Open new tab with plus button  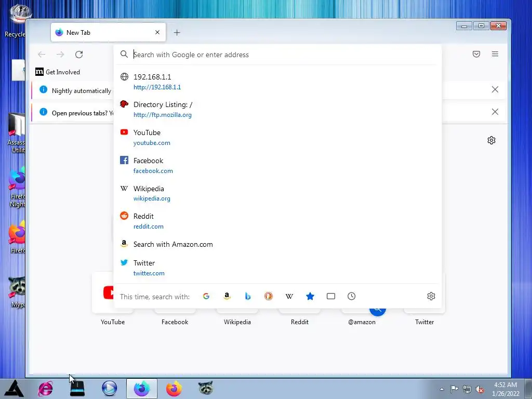(x=177, y=33)
